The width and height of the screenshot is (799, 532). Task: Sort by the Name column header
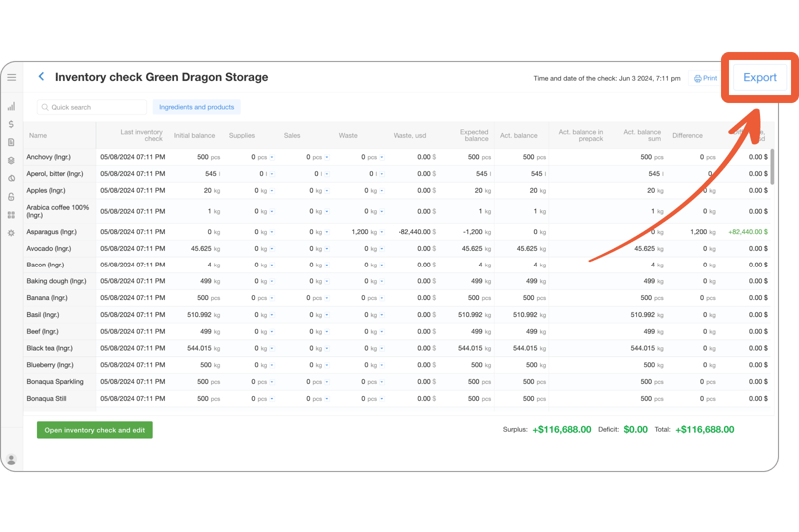click(x=38, y=136)
